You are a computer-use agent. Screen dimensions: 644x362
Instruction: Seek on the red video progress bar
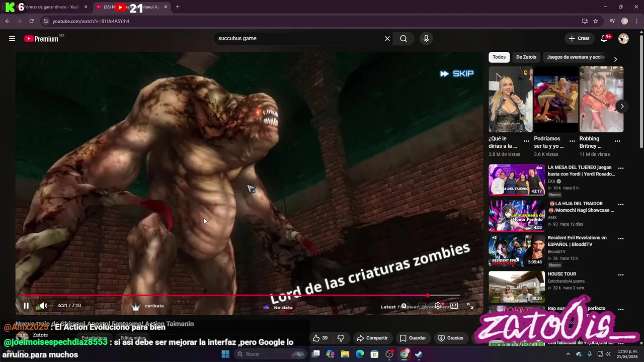pyautogui.click(x=240, y=296)
